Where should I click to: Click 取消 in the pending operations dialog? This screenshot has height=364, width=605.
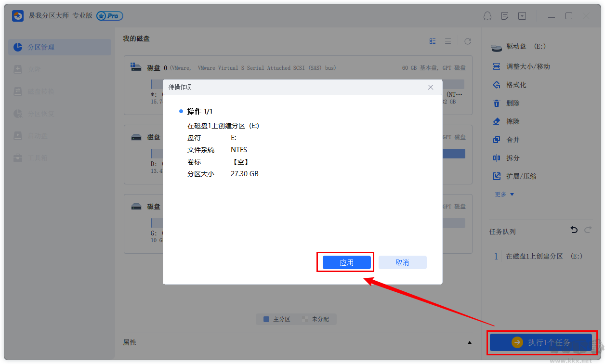coord(402,262)
